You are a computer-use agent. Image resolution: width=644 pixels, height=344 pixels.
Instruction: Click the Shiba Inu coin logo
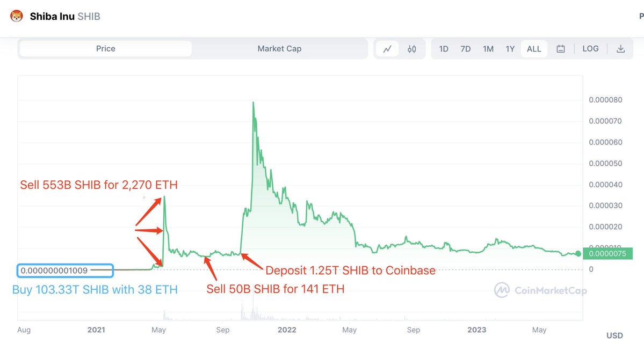pyautogui.click(x=17, y=16)
